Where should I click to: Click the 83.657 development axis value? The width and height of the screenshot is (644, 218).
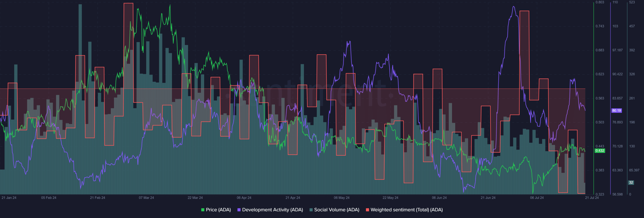tap(618, 98)
